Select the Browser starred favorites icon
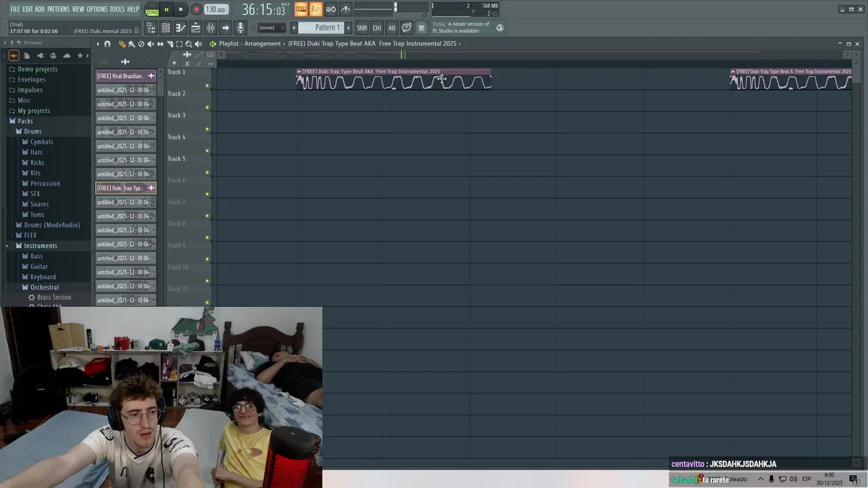Image resolution: width=868 pixels, height=488 pixels. point(80,56)
